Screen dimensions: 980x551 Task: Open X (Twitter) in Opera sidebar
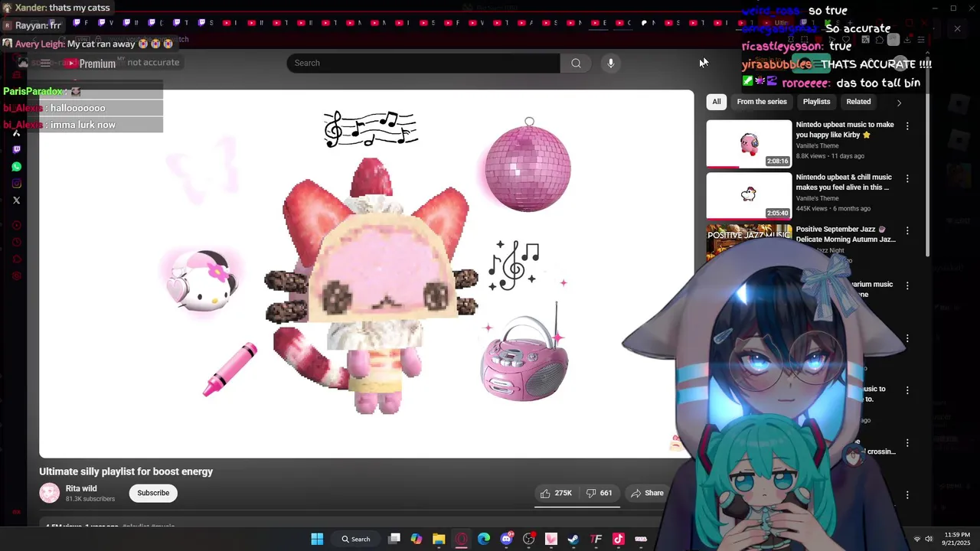click(17, 201)
